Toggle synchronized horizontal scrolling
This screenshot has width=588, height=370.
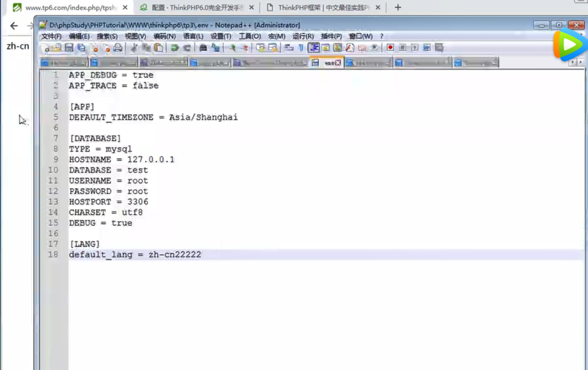[x=272, y=48]
